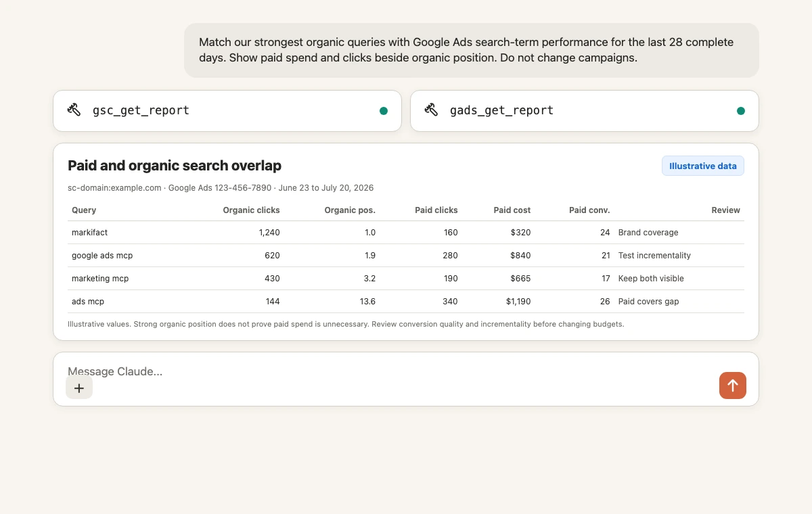This screenshot has width=812, height=514.
Task: Select the marketing mcp query cell
Action: [100, 279]
